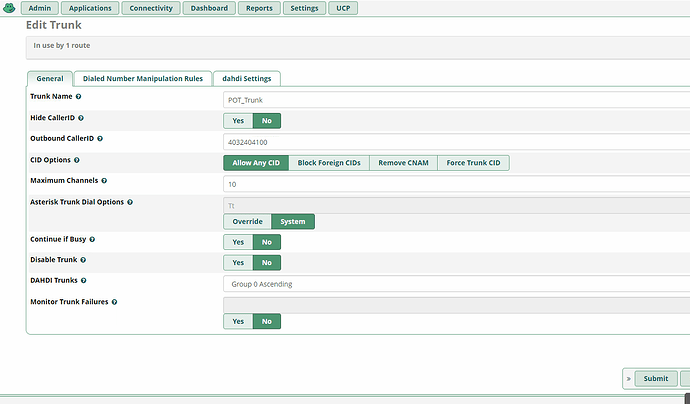Open help icon next to CID Options
690x404 pixels.
(x=77, y=160)
